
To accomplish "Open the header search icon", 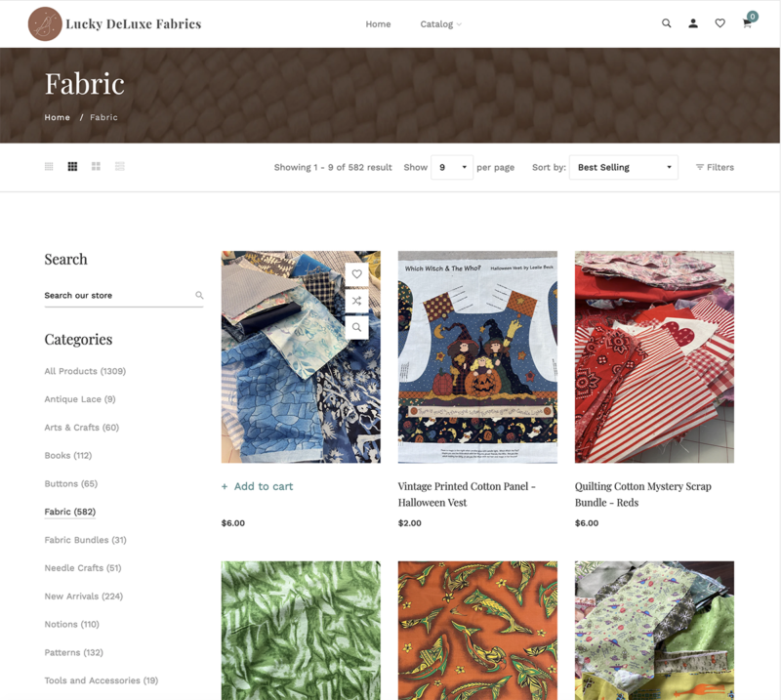I will pyautogui.click(x=666, y=23).
